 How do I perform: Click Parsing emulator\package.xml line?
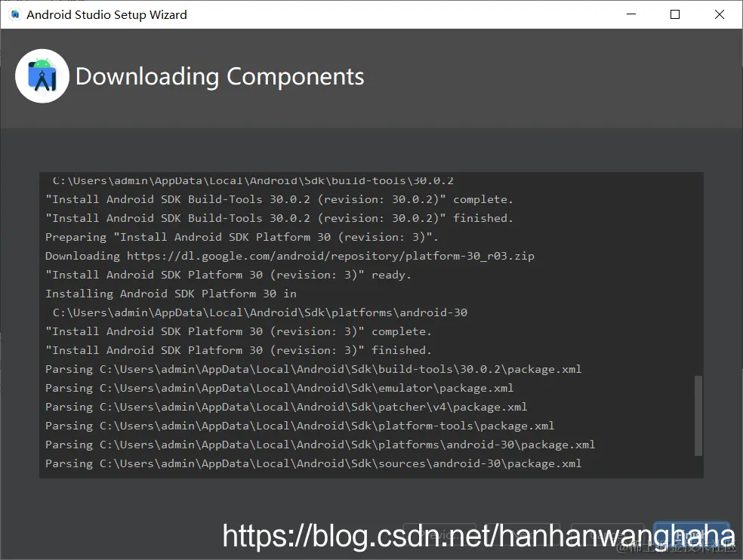pyautogui.click(x=279, y=388)
